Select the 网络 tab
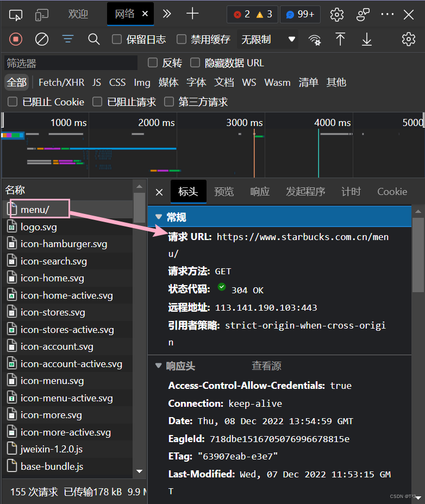 pos(124,14)
